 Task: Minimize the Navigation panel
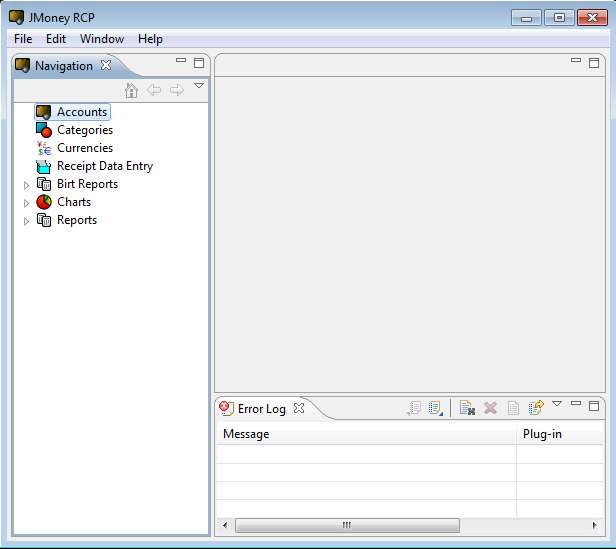[181, 61]
